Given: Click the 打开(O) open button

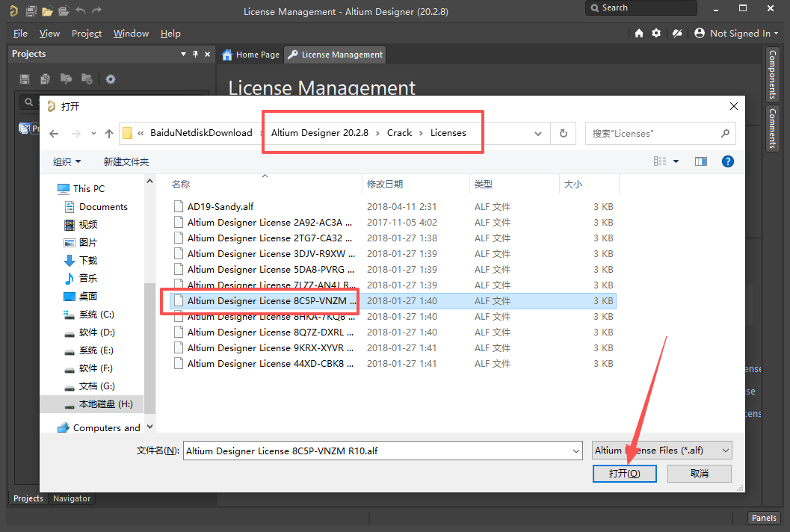Looking at the screenshot, I should [624, 474].
